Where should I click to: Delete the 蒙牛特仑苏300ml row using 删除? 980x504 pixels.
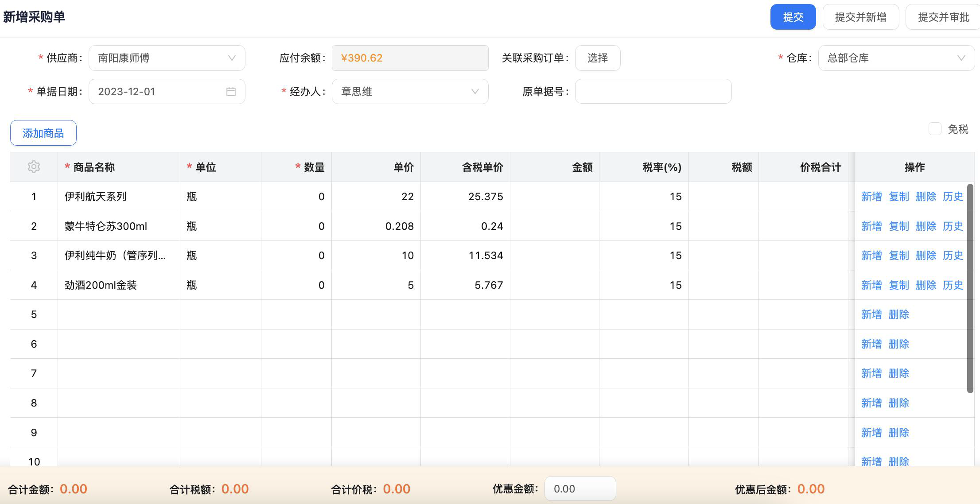926,226
